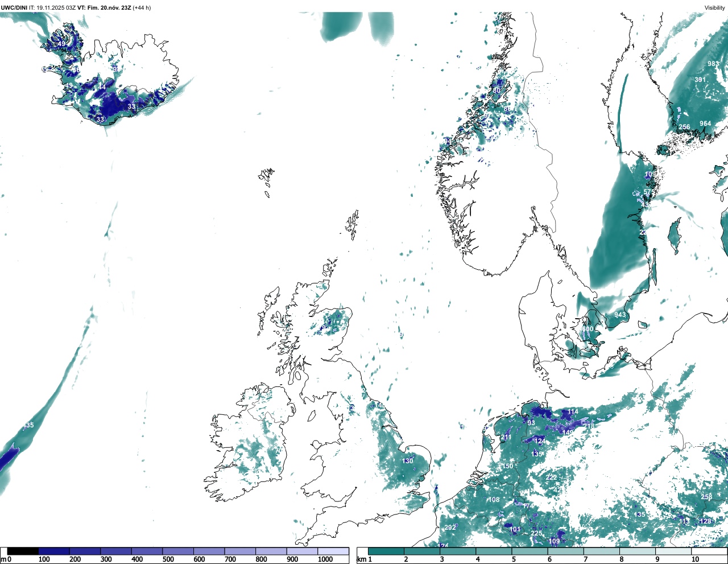This screenshot has width=728, height=564.
Task: Click the 'm' unit label on legend
Action: point(3,559)
